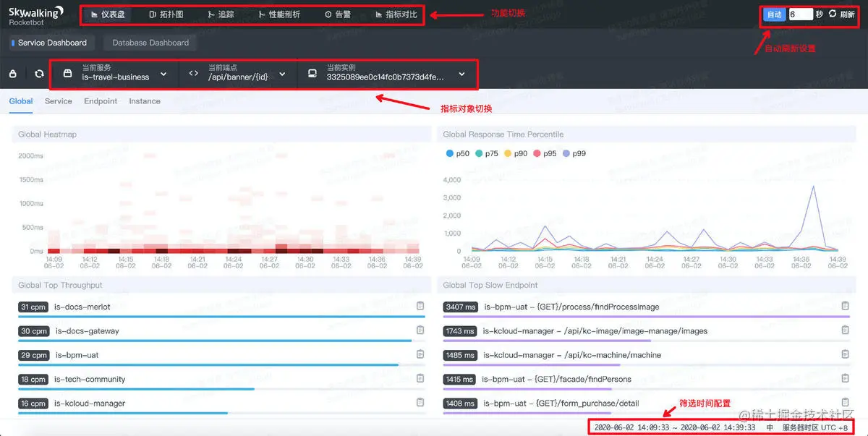Switch language with the 中 button
This screenshot has width=868, height=436.
(x=770, y=427)
